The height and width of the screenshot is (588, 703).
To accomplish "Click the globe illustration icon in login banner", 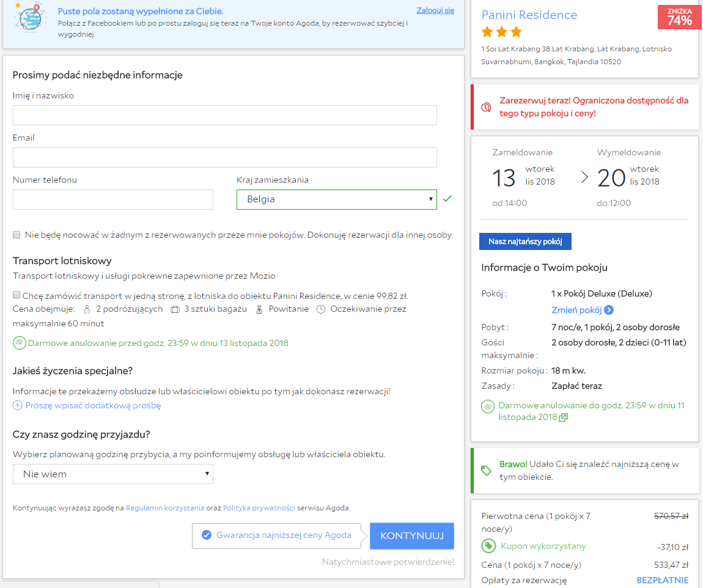I will (x=29, y=18).
